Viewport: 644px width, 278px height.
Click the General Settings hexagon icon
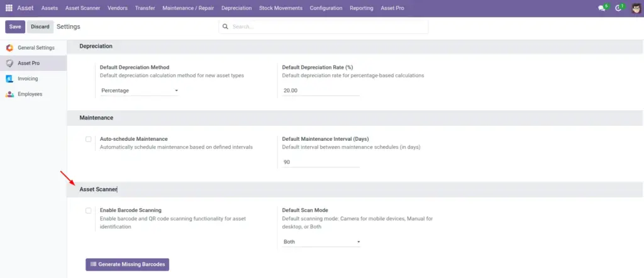(9, 48)
